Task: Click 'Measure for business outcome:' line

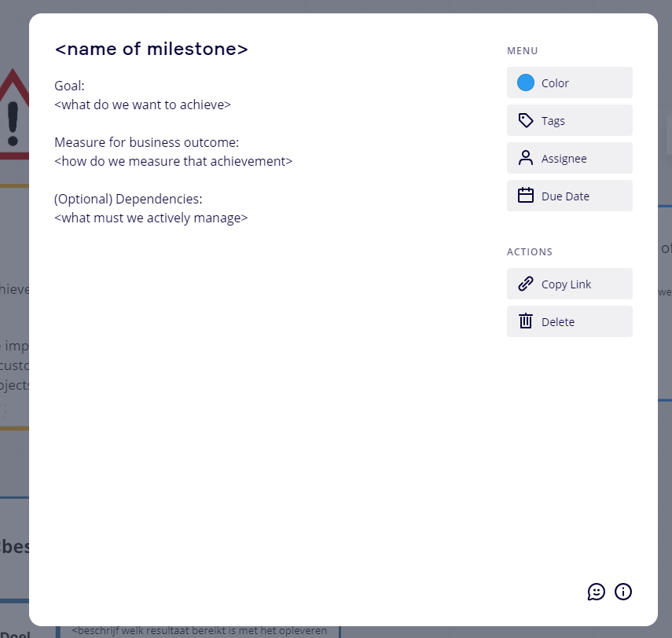Action: [x=146, y=142]
